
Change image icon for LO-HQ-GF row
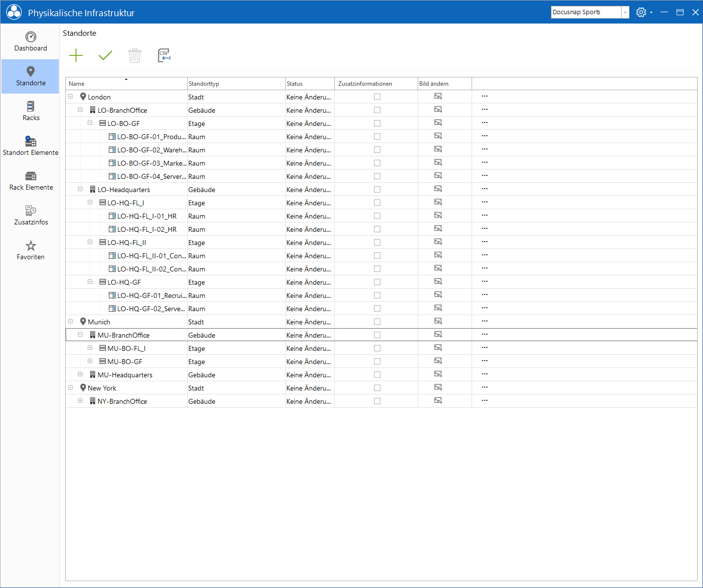coord(438,282)
